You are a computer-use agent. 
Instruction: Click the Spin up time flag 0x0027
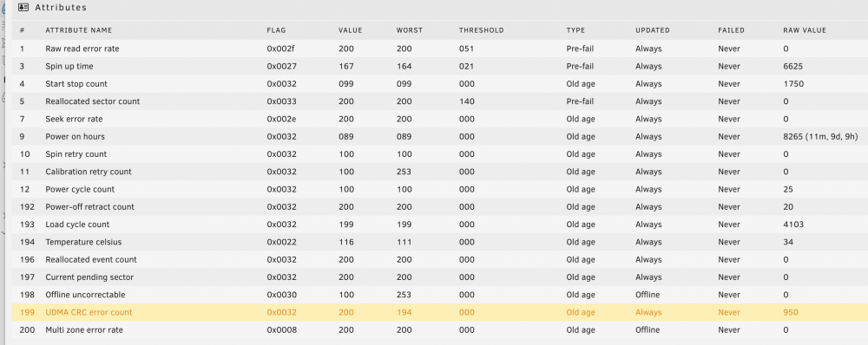click(x=281, y=67)
